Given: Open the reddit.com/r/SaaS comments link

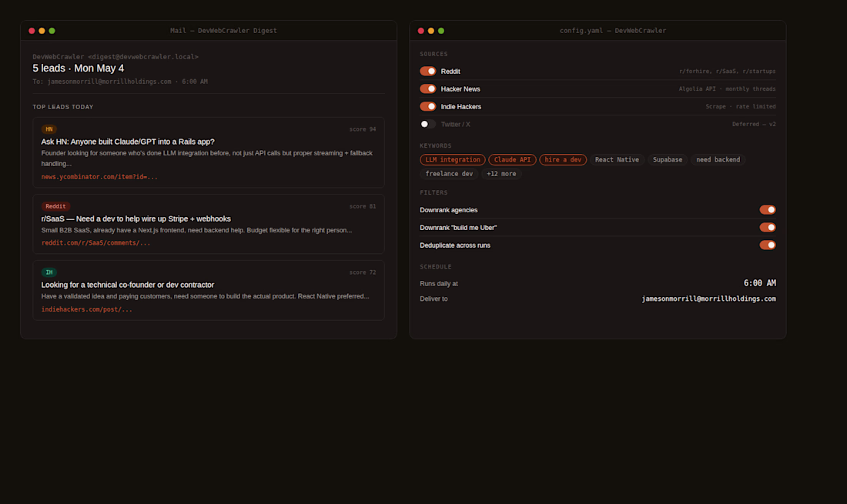Looking at the screenshot, I should tap(95, 243).
